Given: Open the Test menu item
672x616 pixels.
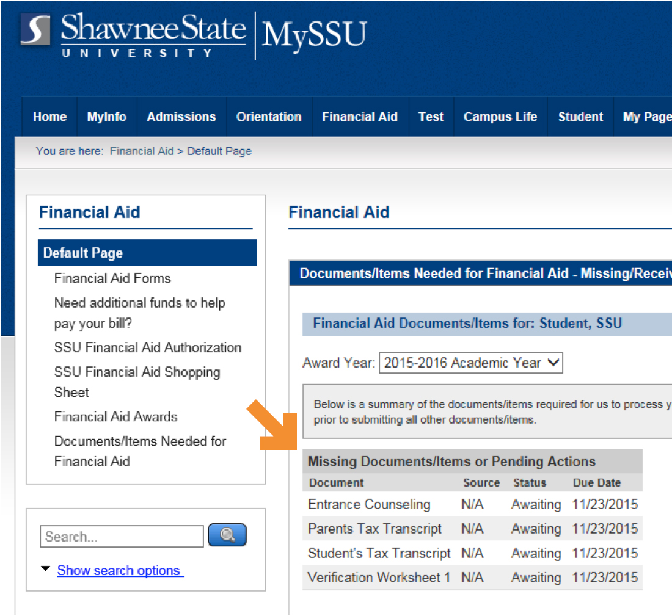Looking at the screenshot, I should point(431,117).
